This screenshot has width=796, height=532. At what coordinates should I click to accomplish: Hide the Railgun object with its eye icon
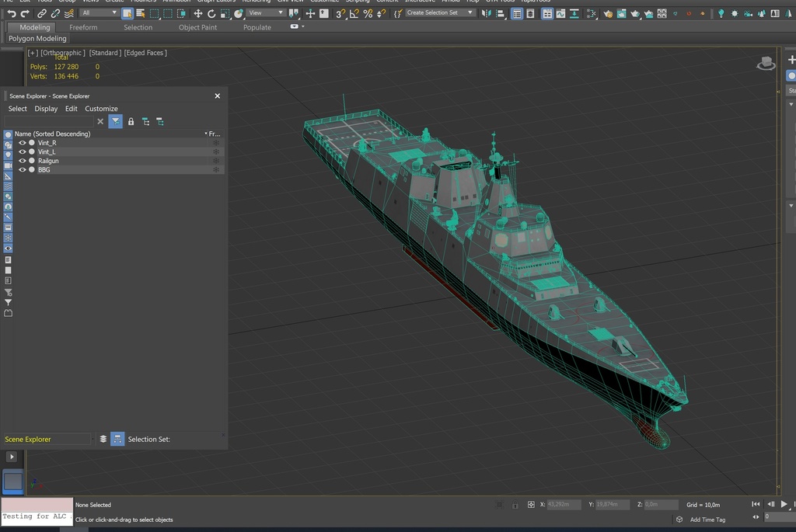point(22,161)
